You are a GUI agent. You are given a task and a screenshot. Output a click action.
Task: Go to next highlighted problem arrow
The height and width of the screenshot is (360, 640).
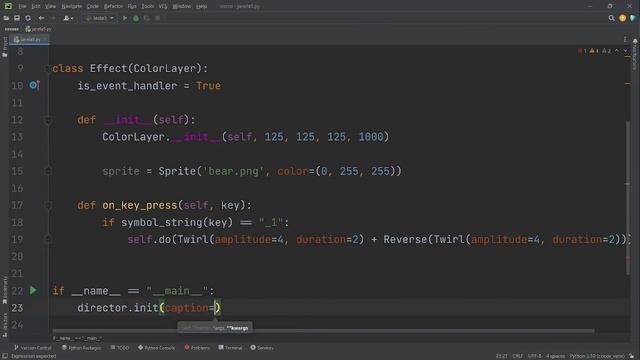pos(625,51)
